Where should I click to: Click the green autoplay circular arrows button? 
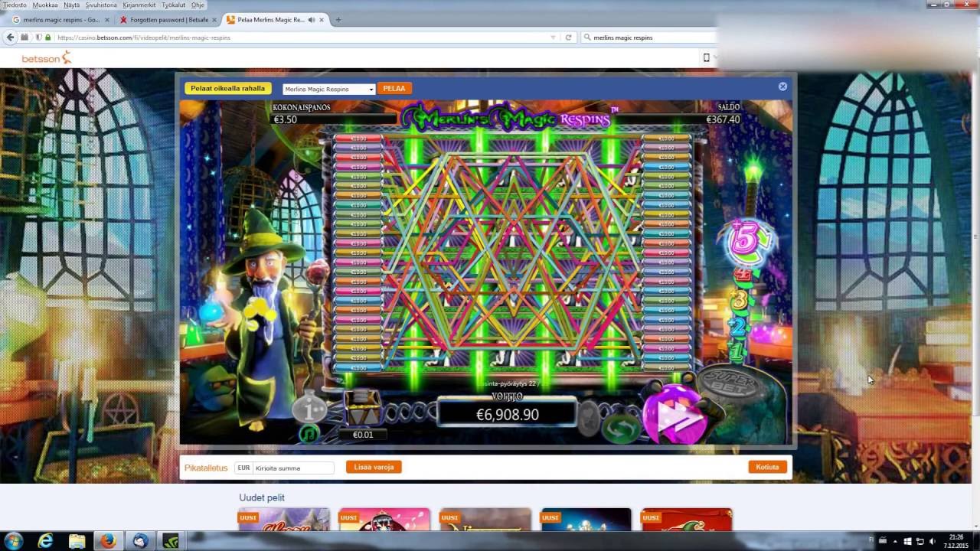click(622, 427)
